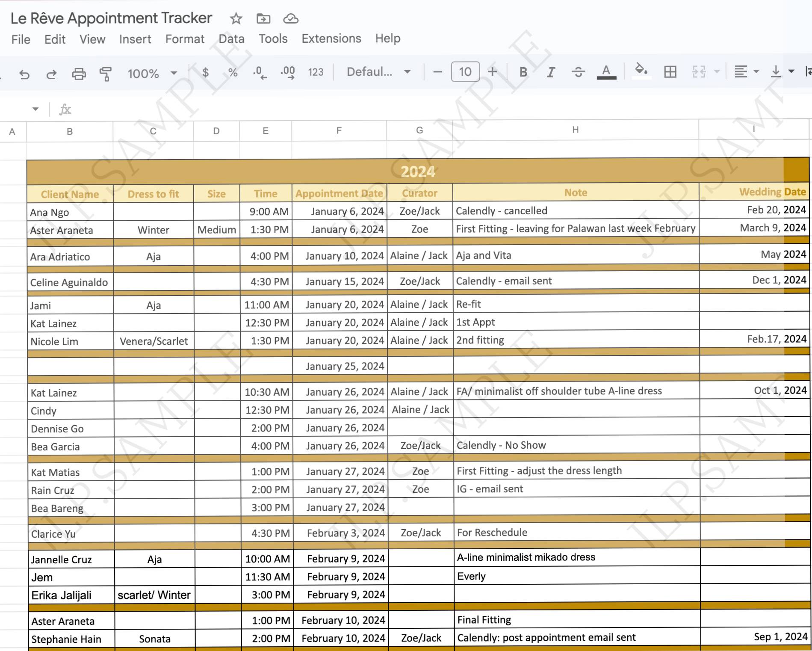Increase decimal places

288,73
